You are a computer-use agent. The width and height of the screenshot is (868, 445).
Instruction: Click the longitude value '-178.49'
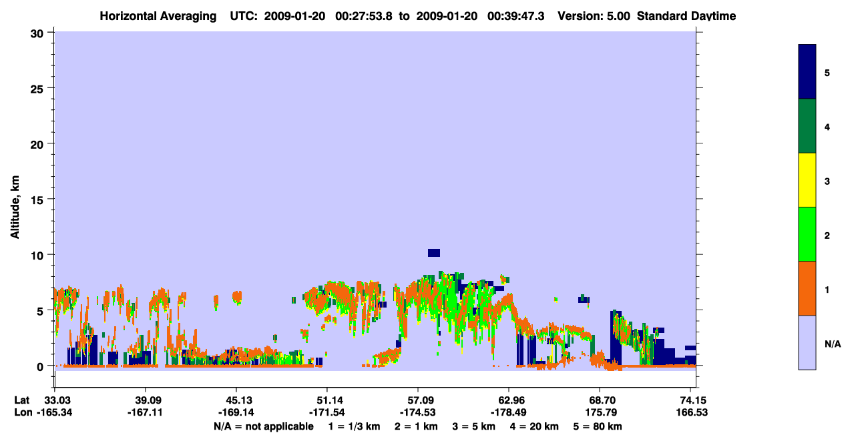[x=509, y=413]
